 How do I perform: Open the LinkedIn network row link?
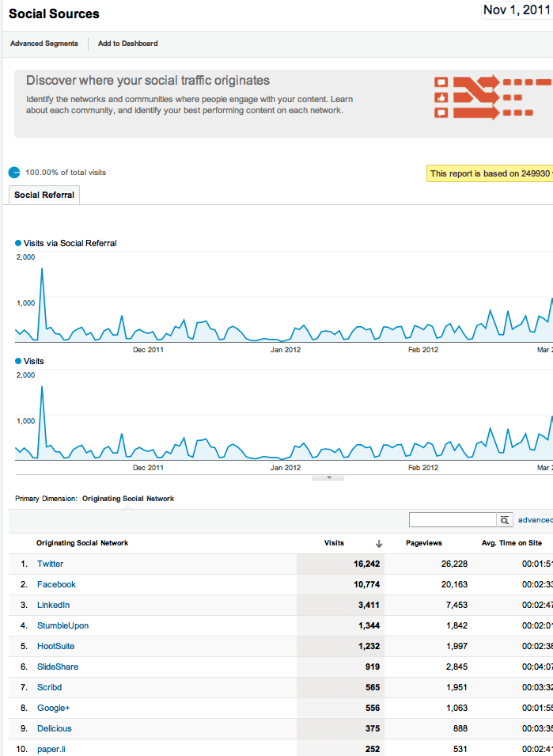coord(53,605)
